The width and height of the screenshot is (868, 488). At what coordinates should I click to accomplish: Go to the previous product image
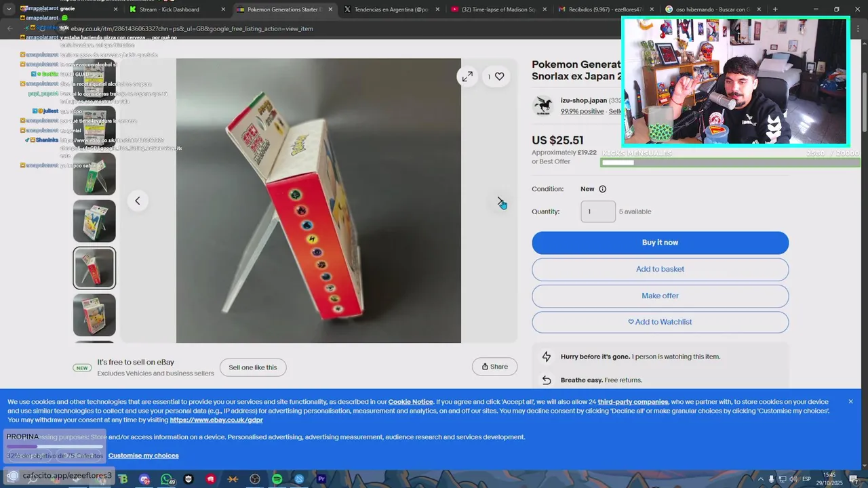click(138, 201)
